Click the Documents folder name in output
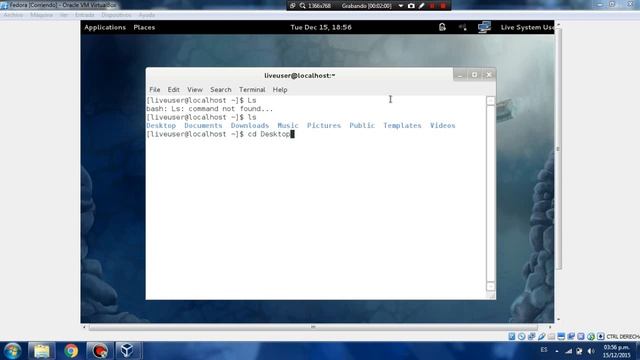Viewport: 640px width, 360px height. (x=203, y=126)
